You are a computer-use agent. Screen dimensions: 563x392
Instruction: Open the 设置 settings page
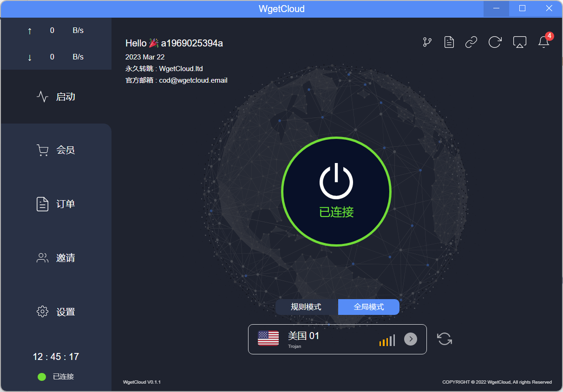[x=56, y=312]
